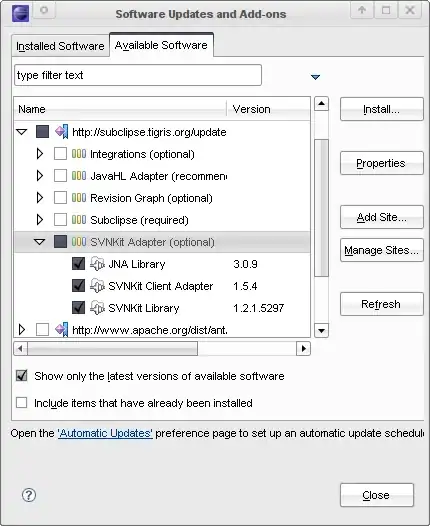Click the subclipse.tigris.org update site icon

62,132
